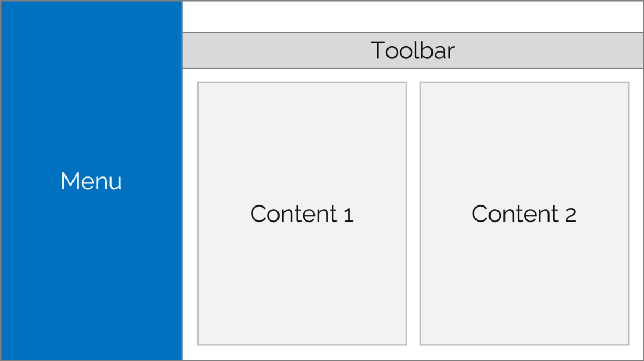Viewport: 644px width, 361px height.
Task: Click white strip between Toolbar and content panels
Action: (x=413, y=75)
